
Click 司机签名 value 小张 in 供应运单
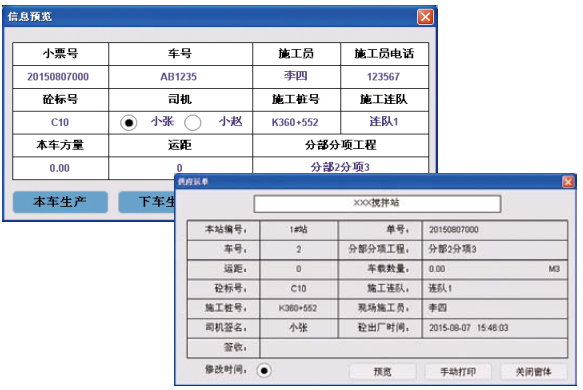coord(299,328)
